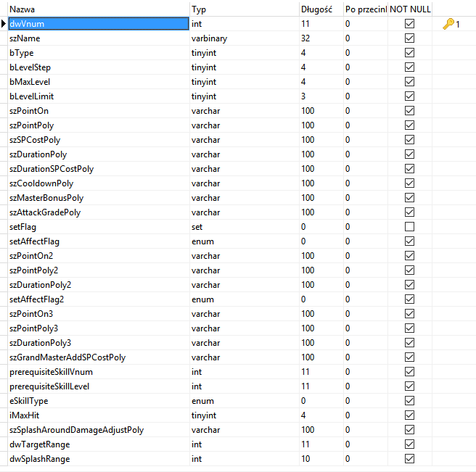This screenshot has width=476, height=472.
Task: Toggle NOT NULL for eSkillType
Action: [409, 401]
